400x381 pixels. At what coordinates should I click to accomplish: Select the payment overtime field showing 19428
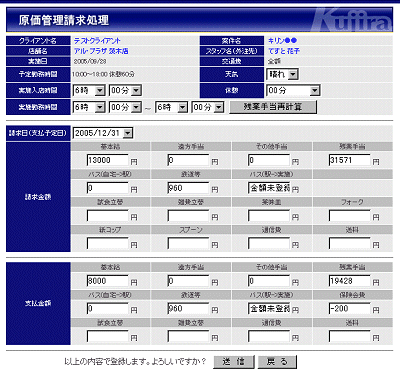click(349, 281)
